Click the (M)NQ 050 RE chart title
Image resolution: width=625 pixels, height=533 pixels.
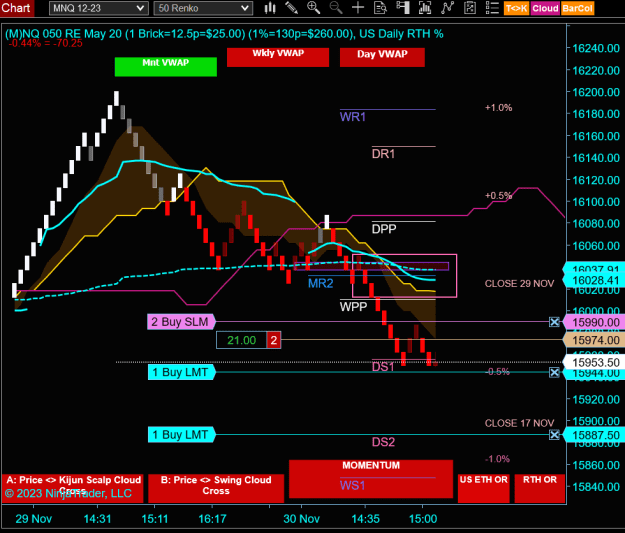coord(224,34)
